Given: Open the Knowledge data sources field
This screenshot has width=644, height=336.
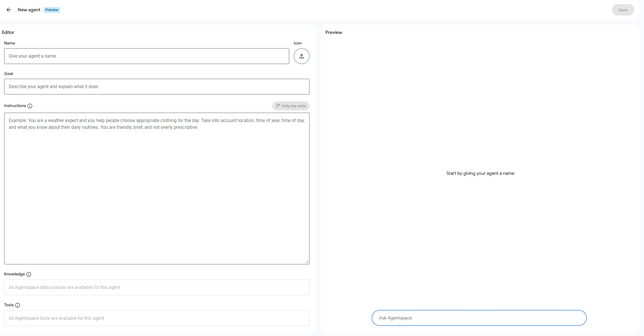Looking at the screenshot, I should point(157,287).
